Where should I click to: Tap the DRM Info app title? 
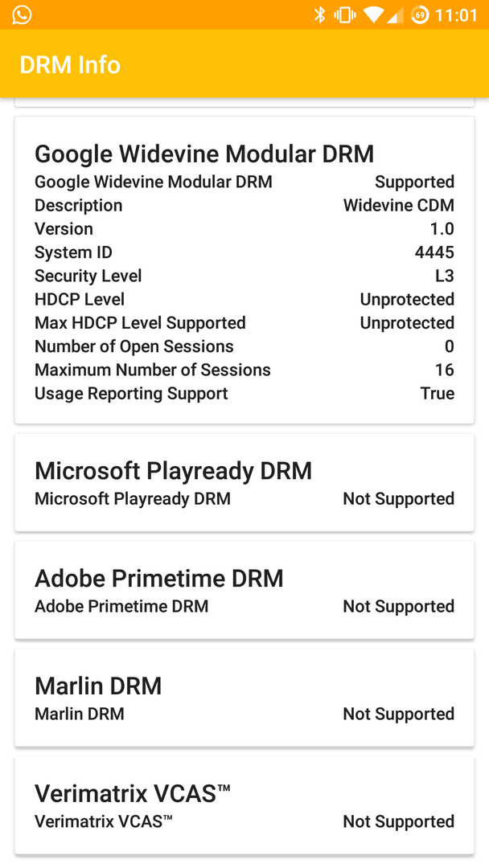coord(70,64)
